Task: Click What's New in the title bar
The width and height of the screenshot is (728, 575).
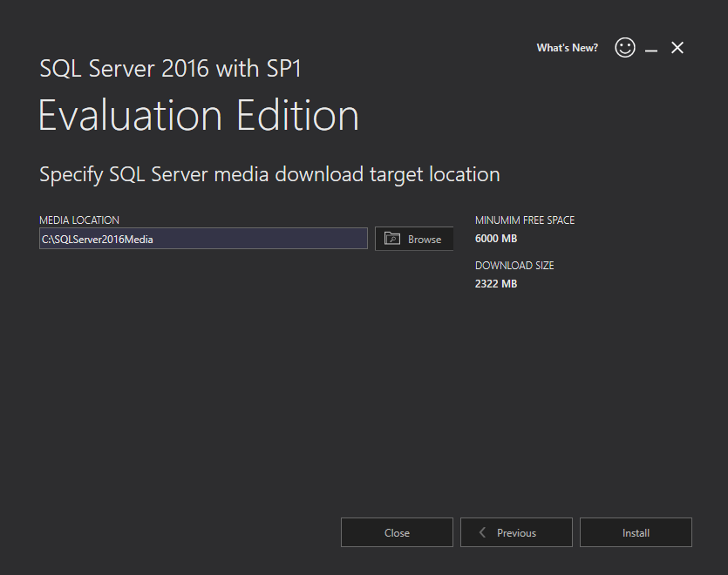Action: [567, 47]
